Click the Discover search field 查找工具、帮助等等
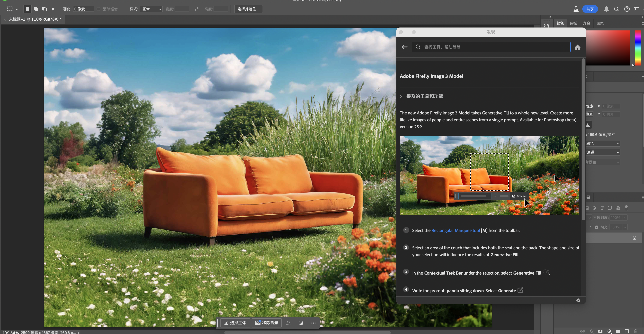 pyautogui.click(x=491, y=47)
